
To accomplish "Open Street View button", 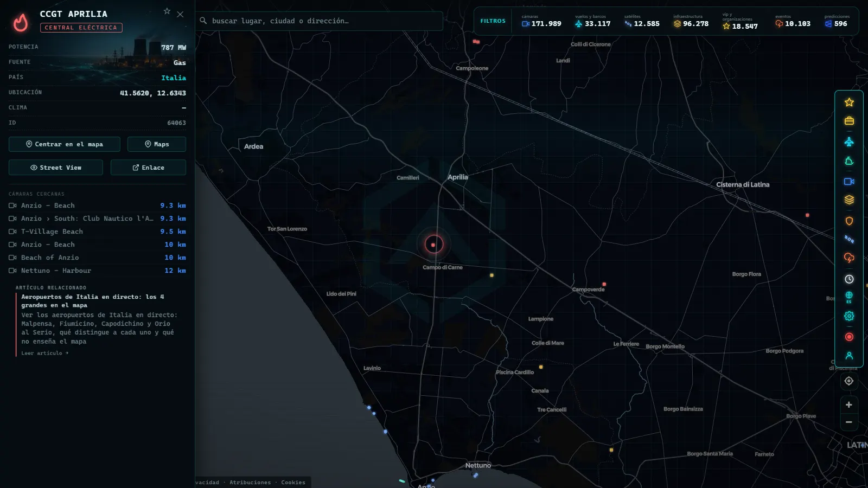I will click(56, 168).
